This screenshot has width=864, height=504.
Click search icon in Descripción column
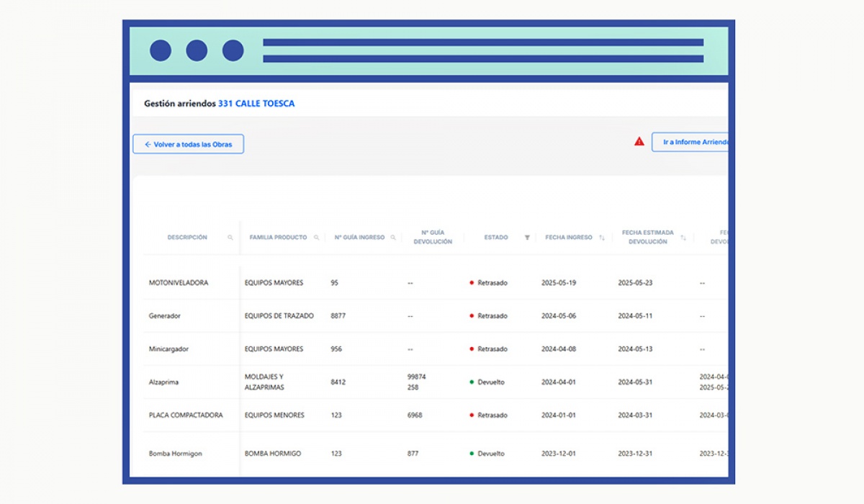coord(230,238)
